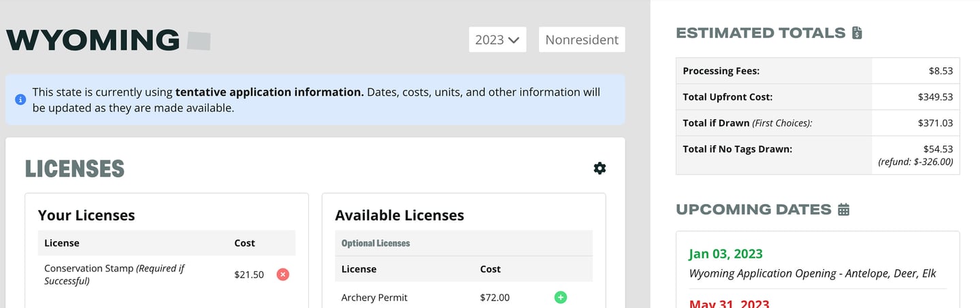The width and height of the screenshot is (980, 308).
Task: Click the UPCOMING DATES heading
Action: pos(753,209)
